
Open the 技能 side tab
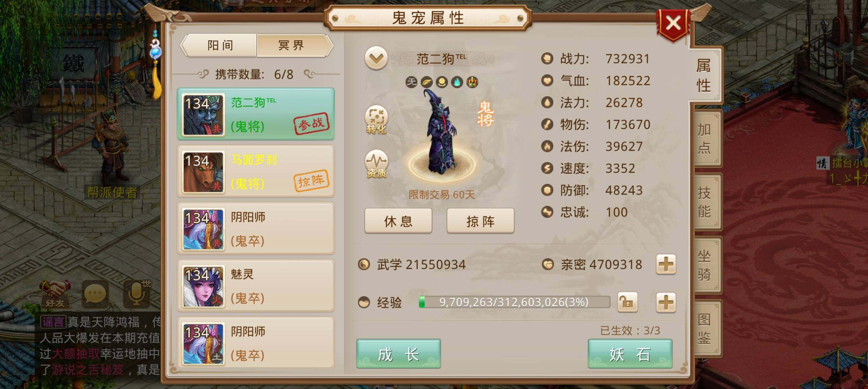(x=705, y=202)
